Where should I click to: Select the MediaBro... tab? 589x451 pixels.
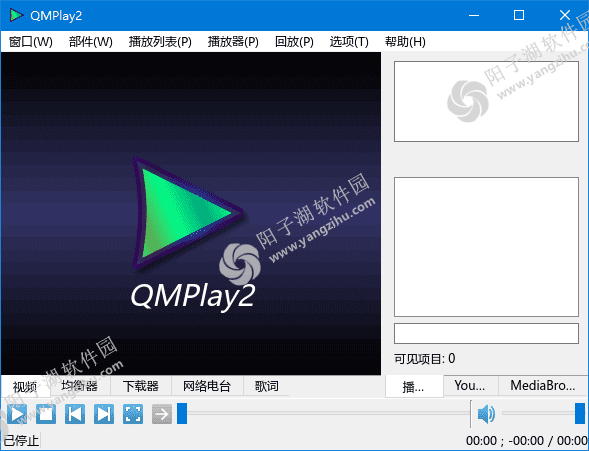[543, 386]
